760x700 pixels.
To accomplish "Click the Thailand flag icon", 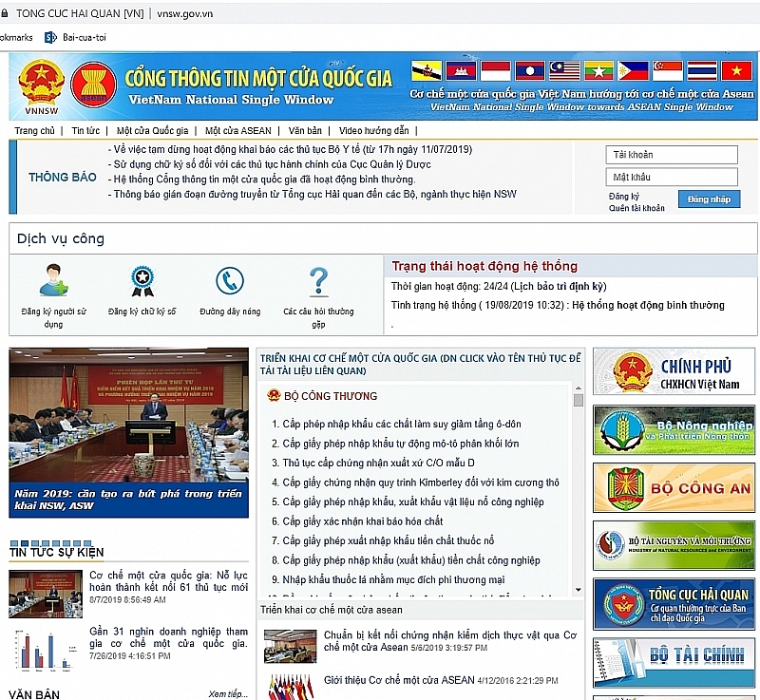I will (702, 70).
